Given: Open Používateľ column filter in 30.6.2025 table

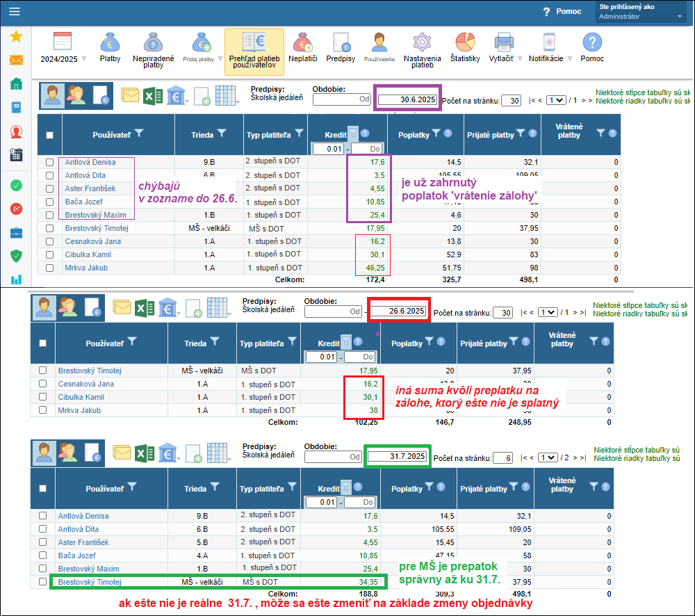Looking at the screenshot, I should 139,133.
